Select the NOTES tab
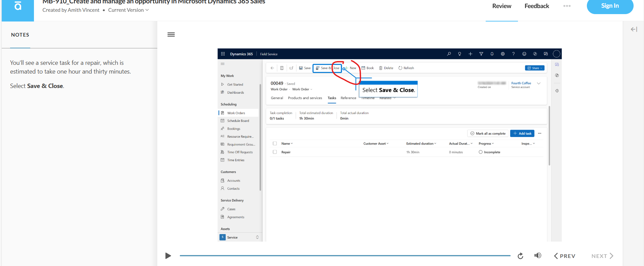The width and height of the screenshot is (644, 266). click(x=20, y=35)
